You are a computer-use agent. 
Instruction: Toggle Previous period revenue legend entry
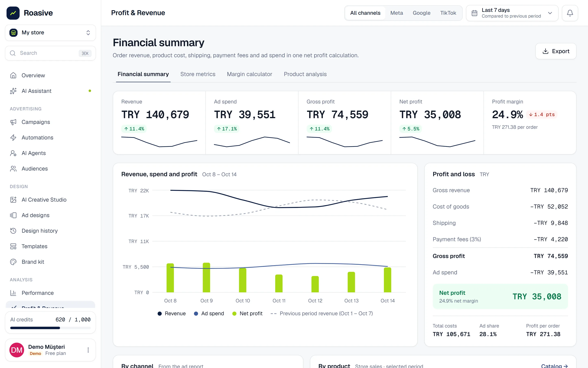[x=322, y=313]
